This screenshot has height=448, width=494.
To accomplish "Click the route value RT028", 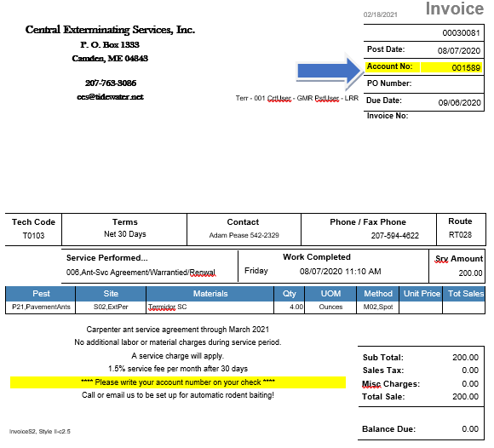I will click(460, 235).
